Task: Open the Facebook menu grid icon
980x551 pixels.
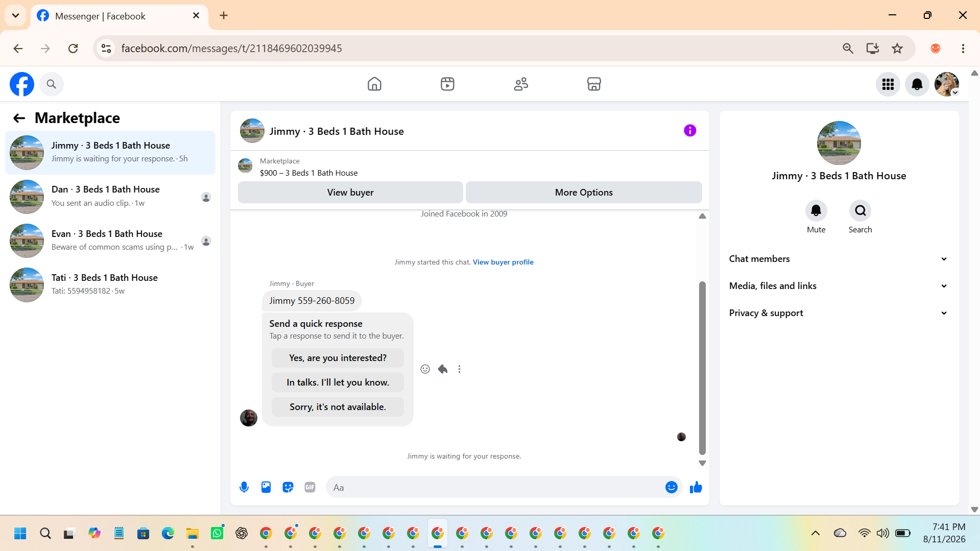Action: click(888, 84)
